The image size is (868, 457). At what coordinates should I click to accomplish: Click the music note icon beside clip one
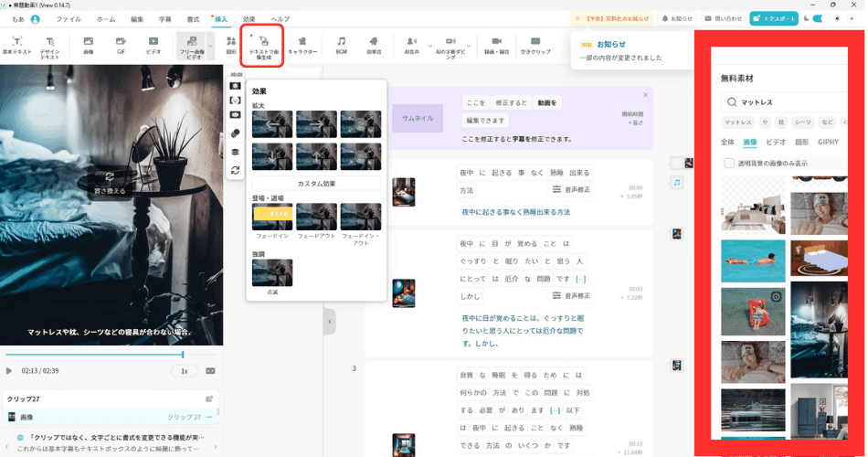click(677, 182)
